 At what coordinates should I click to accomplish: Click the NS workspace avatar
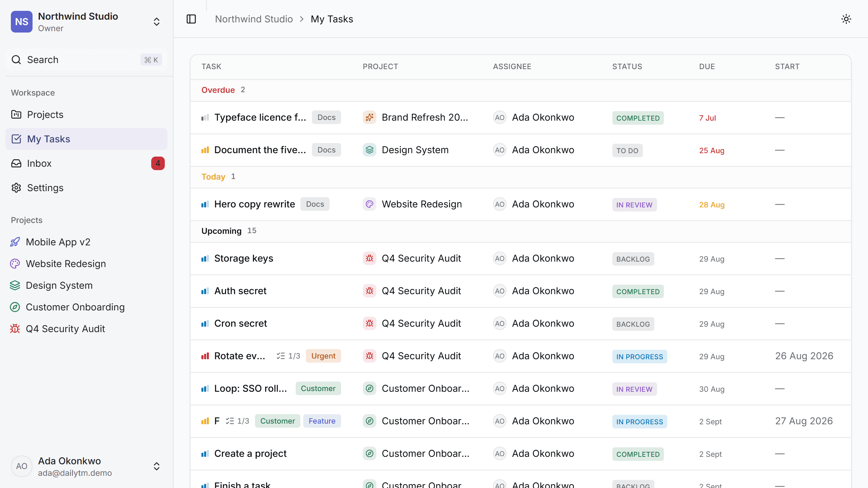tap(22, 22)
